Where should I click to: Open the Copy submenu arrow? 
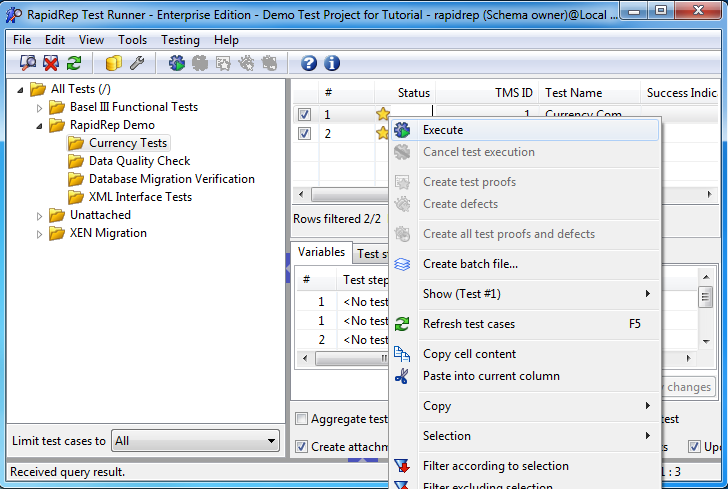click(x=648, y=405)
